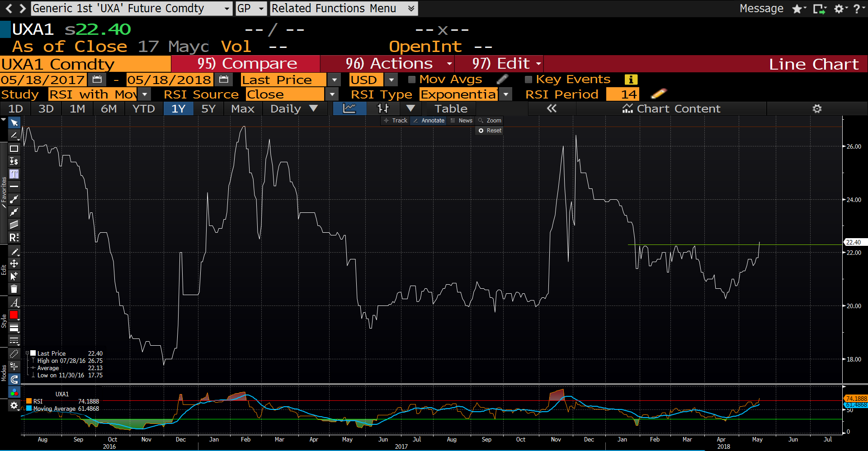Viewport: 868px width, 451px height.
Task: Open RSI Source dropdown arrow
Action: tap(332, 94)
